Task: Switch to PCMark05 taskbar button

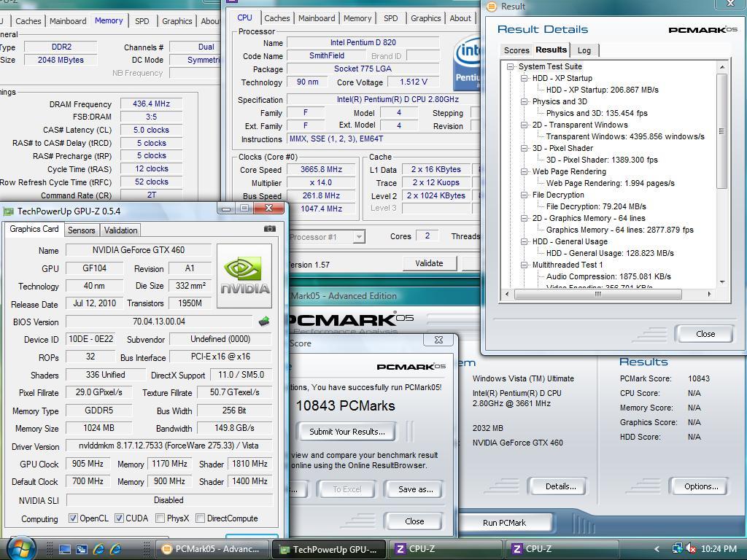Action: [x=212, y=549]
